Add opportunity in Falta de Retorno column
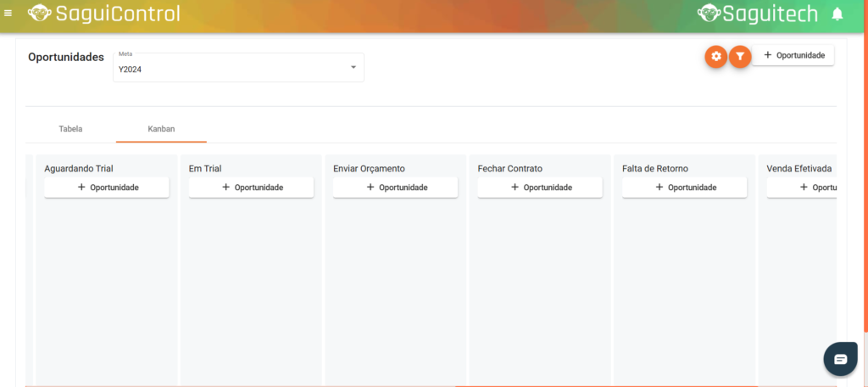868x387 pixels. coord(684,188)
